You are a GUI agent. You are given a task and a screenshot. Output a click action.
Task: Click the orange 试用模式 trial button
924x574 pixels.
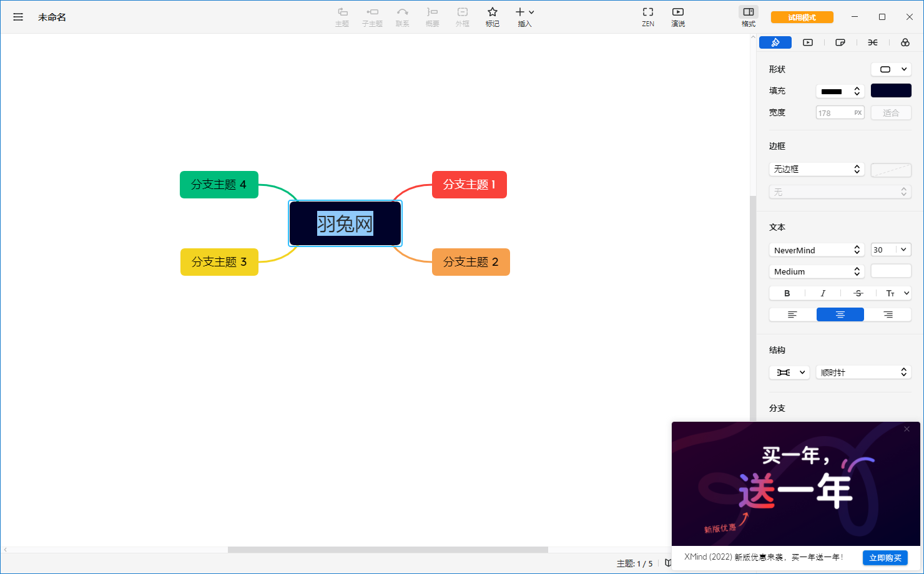click(802, 17)
